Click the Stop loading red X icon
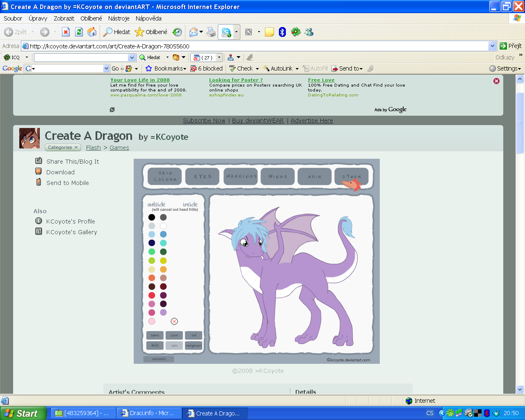This screenshot has width=525, height=420. point(66,32)
